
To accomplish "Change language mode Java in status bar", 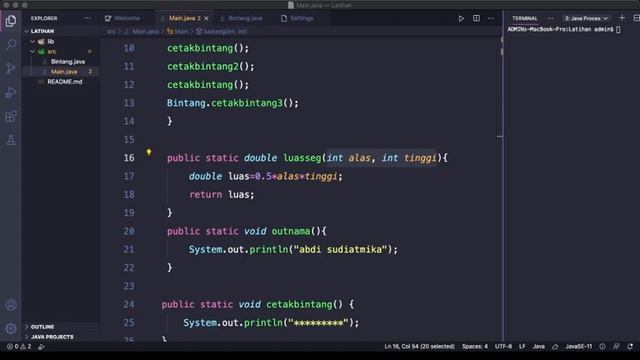I will tap(539, 347).
